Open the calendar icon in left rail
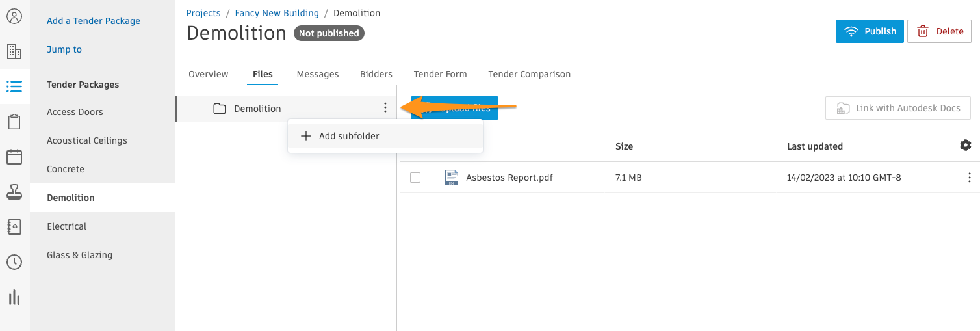This screenshot has height=331, width=980. [x=14, y=157]
